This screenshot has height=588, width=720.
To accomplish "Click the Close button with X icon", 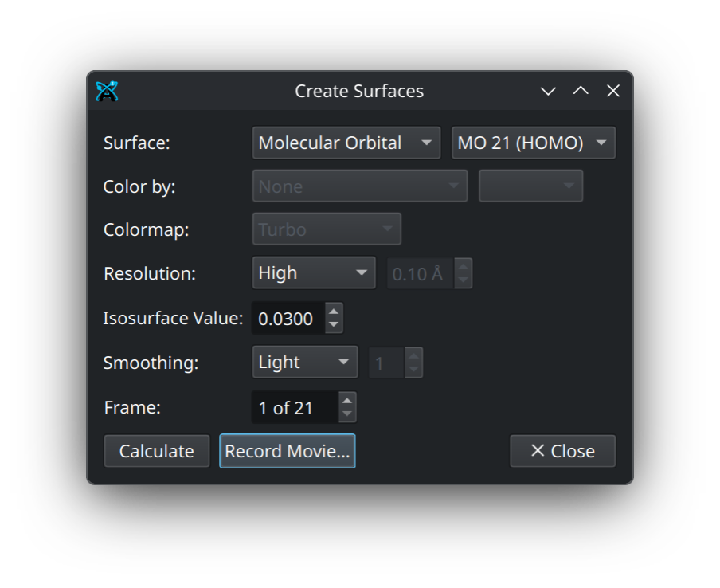I will [562, 451].
